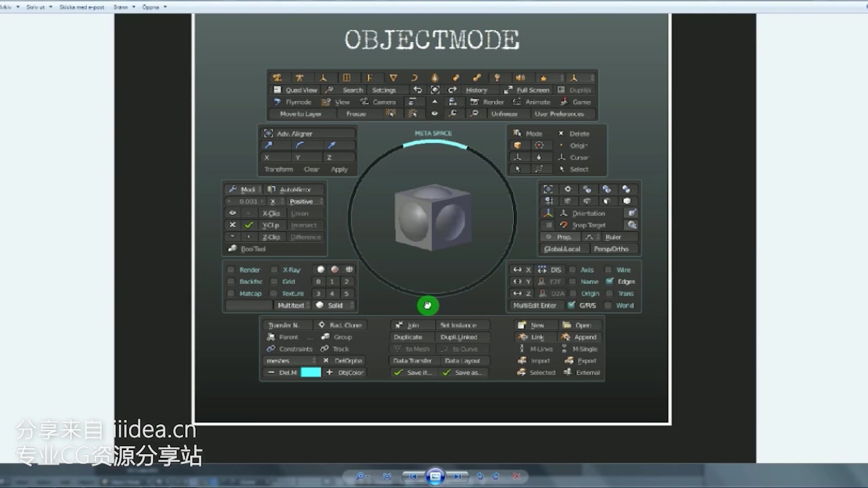Click the Constraints chain icon
868x488 pixels.
click(271, 349)
